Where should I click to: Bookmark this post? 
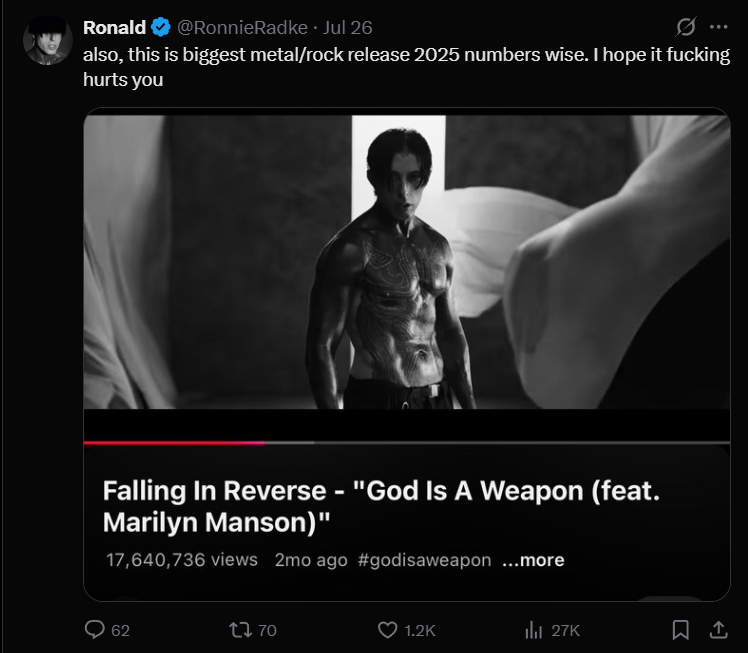click(680, 630)
